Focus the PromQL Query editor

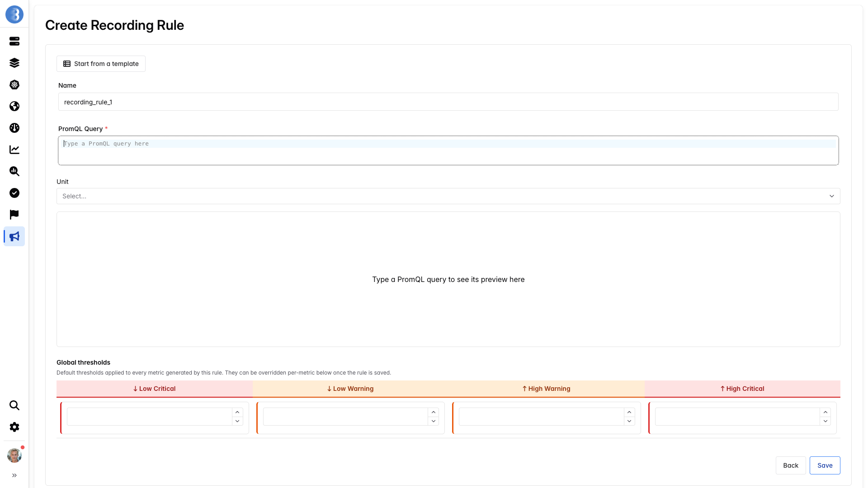click(448, 150)
